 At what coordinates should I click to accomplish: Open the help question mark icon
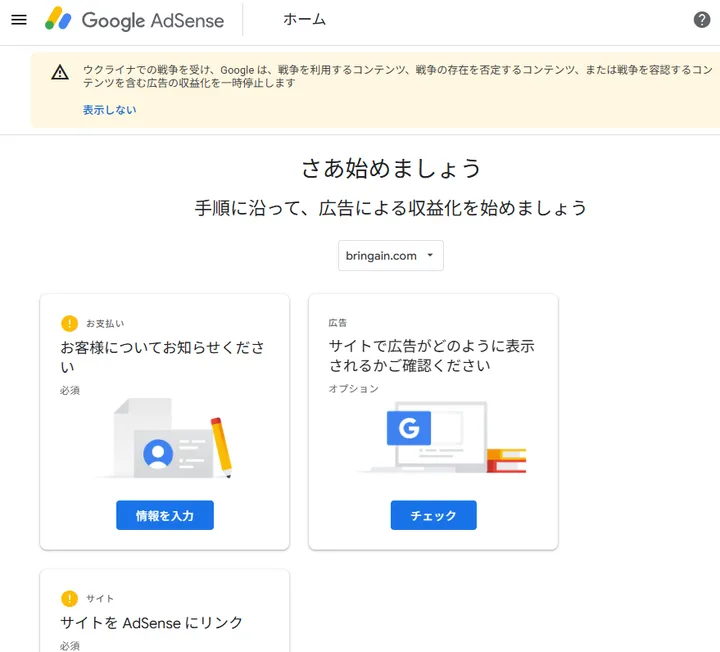click(702, 20)
